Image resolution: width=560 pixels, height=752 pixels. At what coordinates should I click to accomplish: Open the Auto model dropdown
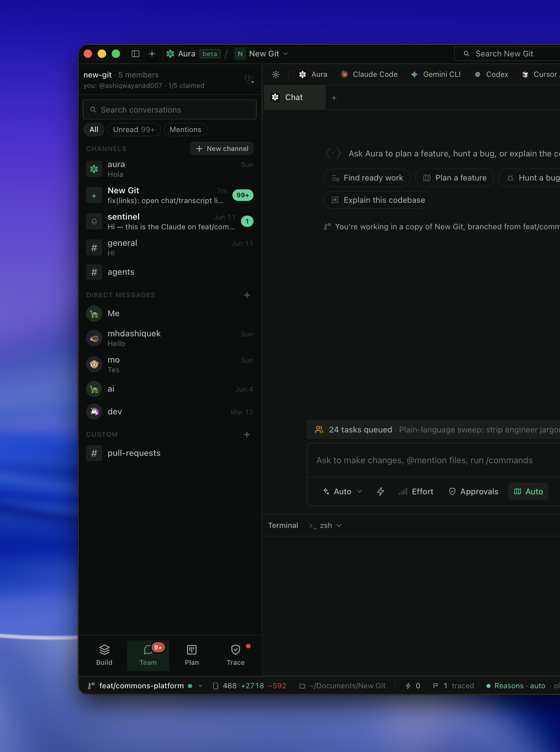coord(342,492)
